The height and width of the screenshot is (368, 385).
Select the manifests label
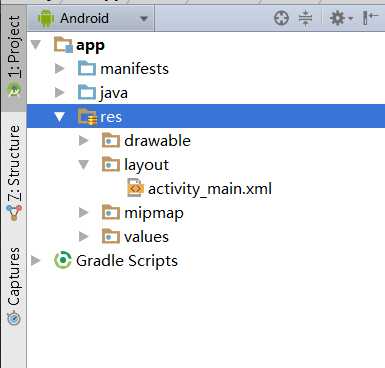pyautogui.click(x=134, y=69)
